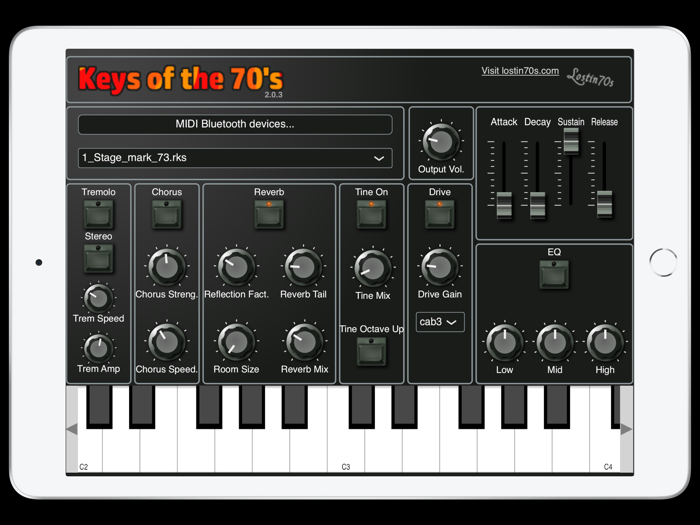Disable the Drive effect switch

[440, 214]
